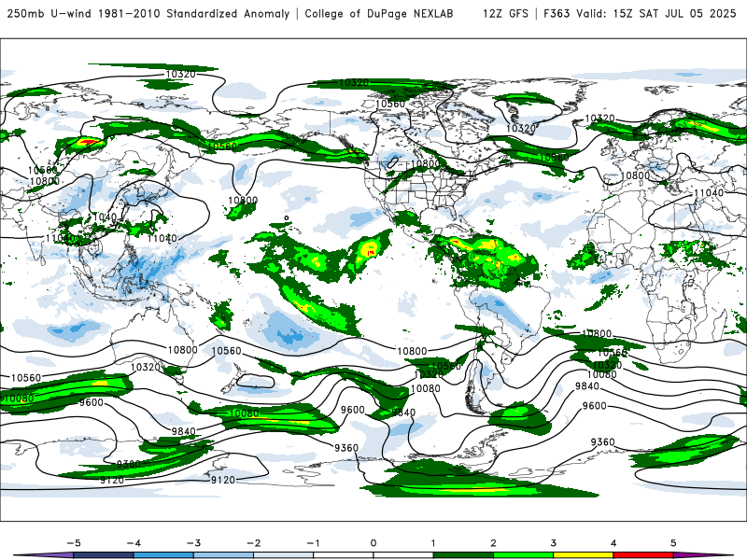747x560 pixels.
Task: Click the '-3' colorbar tick label
Action: pos(193,543)
